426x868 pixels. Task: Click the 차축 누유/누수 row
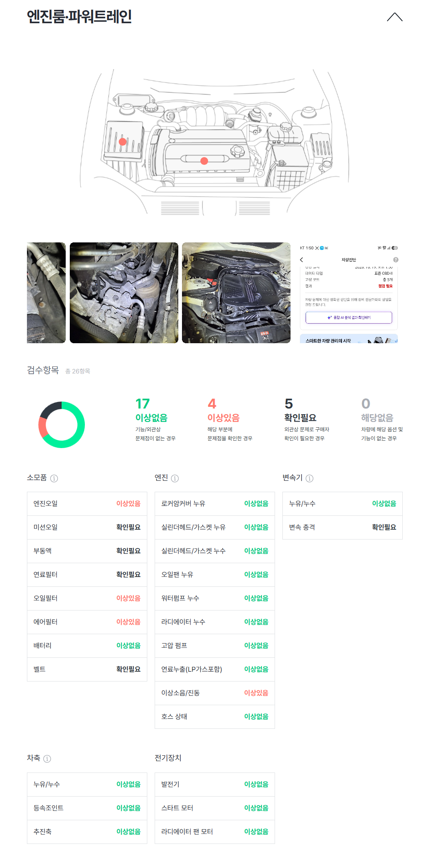(x=87, y=784)
